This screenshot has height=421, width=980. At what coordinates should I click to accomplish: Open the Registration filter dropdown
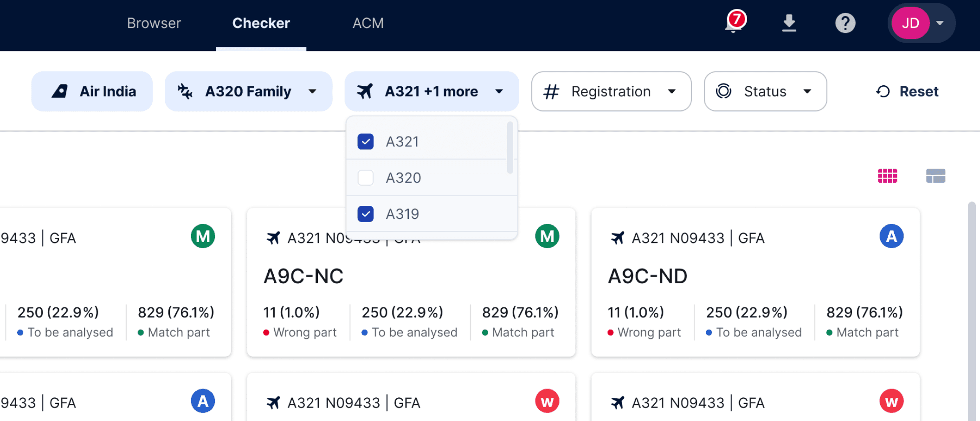point(611,91)
